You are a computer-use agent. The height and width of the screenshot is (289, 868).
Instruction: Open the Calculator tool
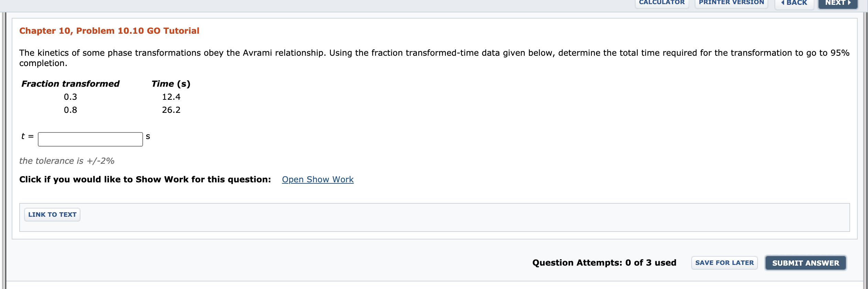click(x=662, y=3)
